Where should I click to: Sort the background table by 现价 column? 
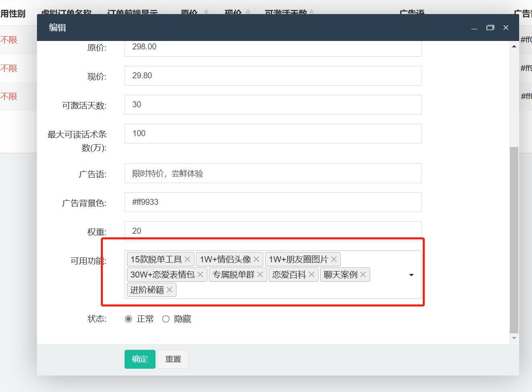click(x=248, y=12)
